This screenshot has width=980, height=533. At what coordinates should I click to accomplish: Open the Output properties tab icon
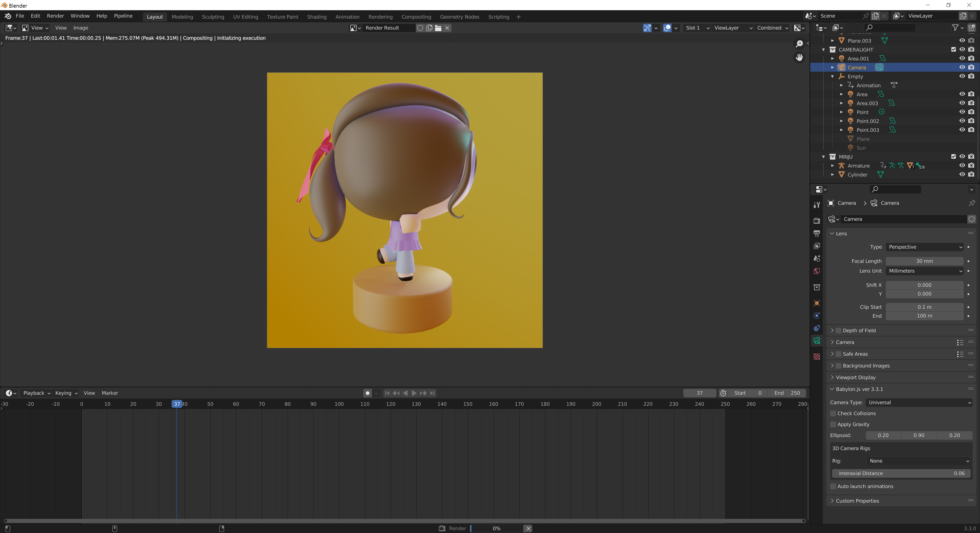pyautogui.click(x=816, y=233)
